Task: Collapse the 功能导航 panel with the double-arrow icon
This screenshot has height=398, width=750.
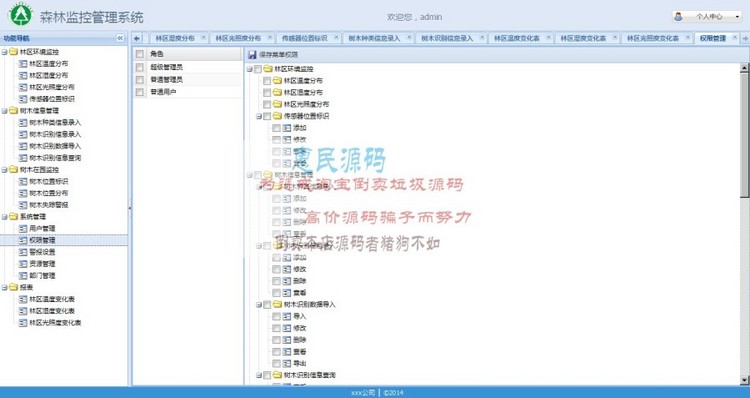Action: pos(120,38)
